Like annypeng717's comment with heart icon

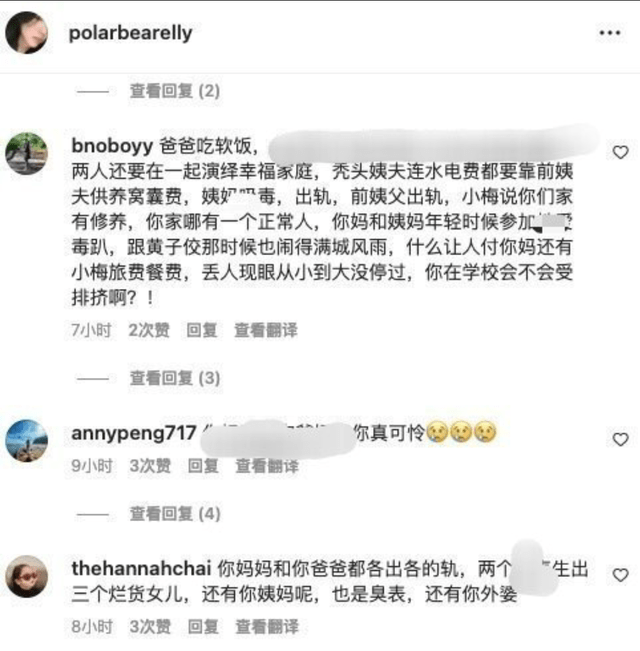pyautogui.click(x=620, y=439)
